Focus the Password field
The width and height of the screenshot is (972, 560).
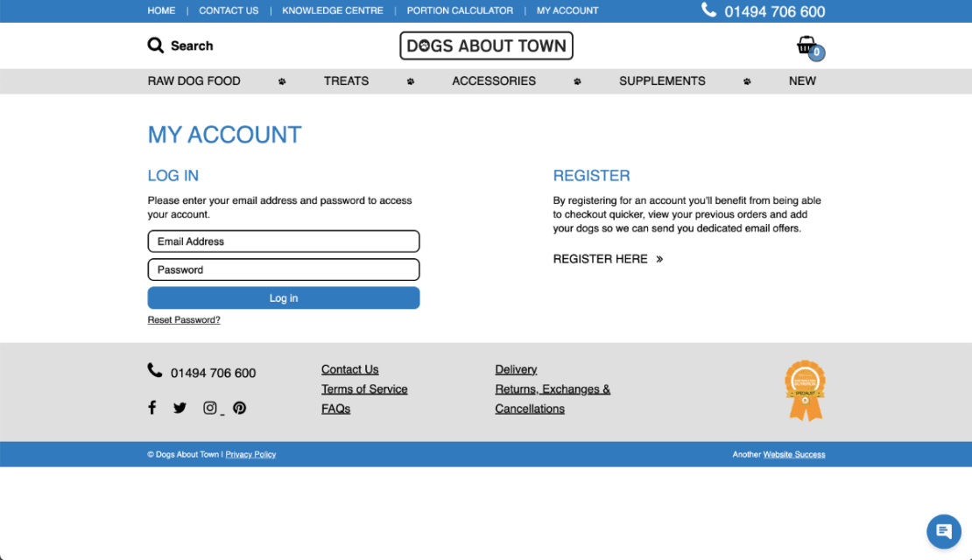[284, 269]
